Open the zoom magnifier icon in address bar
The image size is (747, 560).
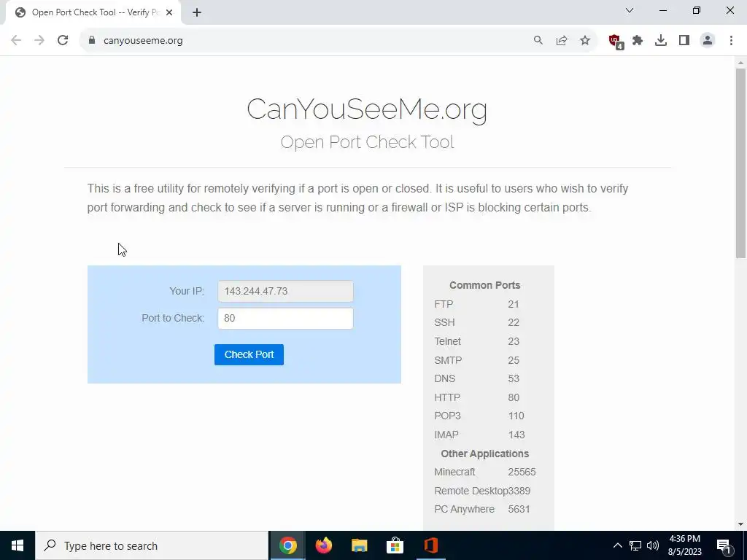[538, 41]
